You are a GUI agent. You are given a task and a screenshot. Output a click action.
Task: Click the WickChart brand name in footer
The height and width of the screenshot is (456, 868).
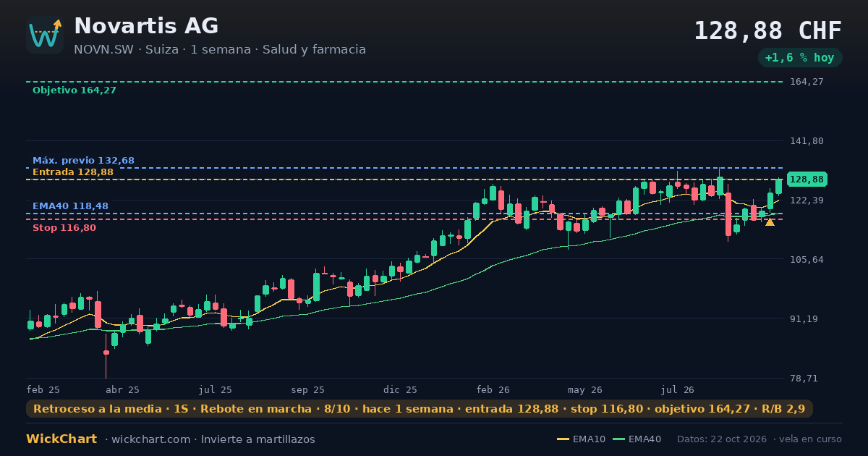point(61,439)
